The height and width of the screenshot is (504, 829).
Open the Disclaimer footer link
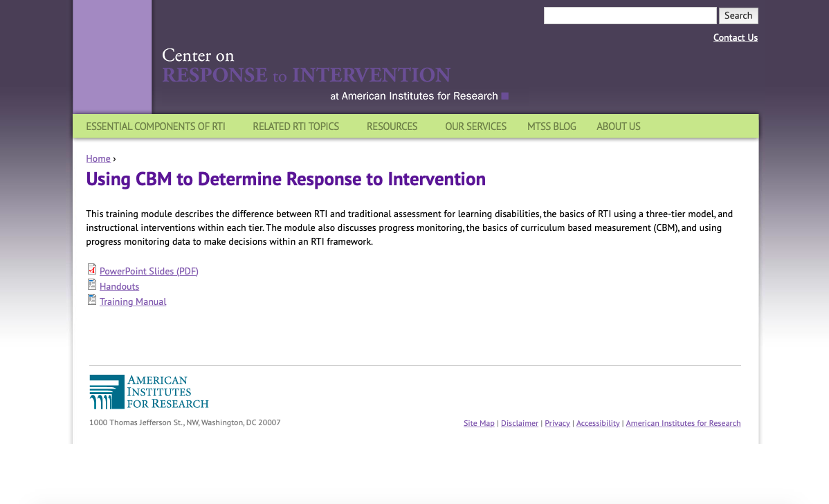520,423
